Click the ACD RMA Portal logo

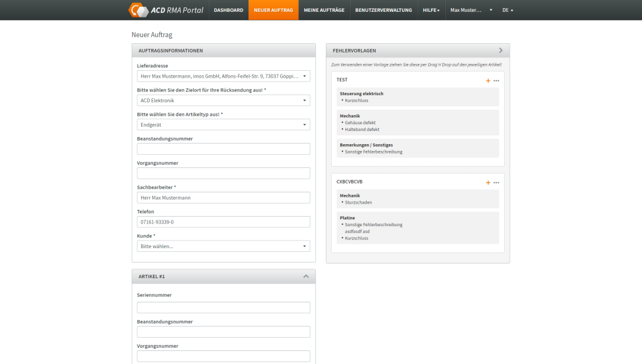tap(166, 10)
